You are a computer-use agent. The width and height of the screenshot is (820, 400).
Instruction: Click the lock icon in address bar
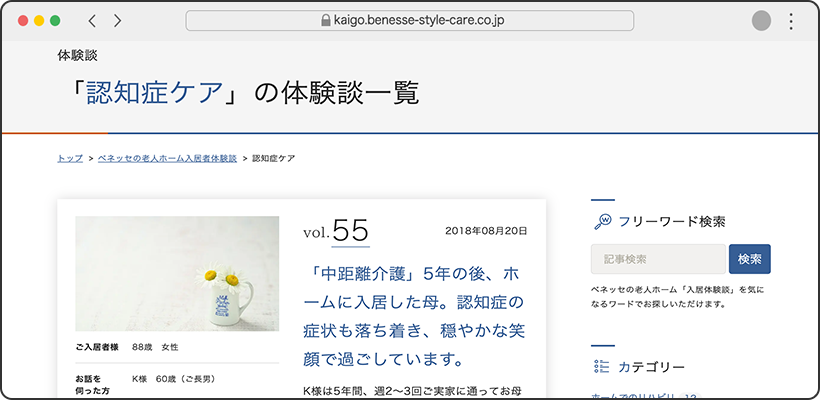point(325,21)
